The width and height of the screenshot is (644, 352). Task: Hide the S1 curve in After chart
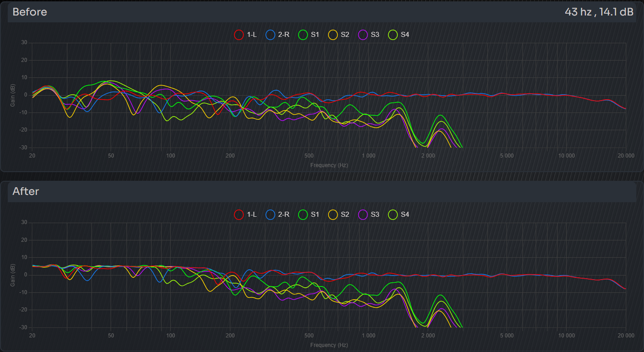pyautogui.click(x=309, y=214)
